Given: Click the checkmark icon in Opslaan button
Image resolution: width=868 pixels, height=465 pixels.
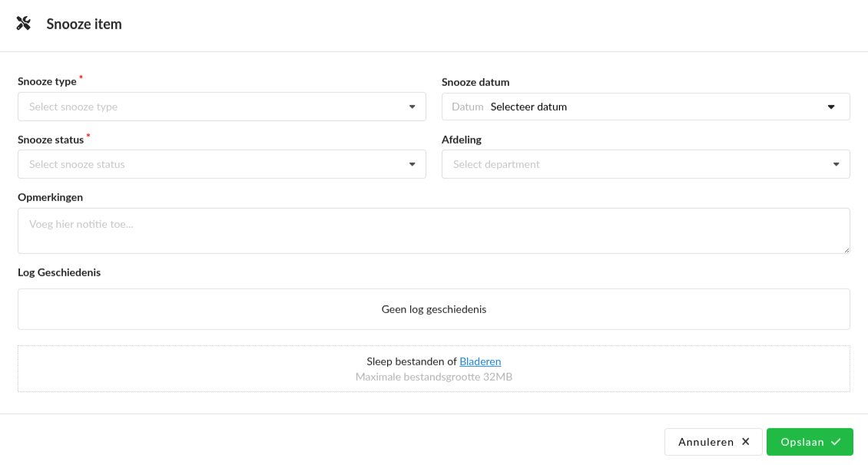Looking at the screenshot, I should tap(836, 442).
